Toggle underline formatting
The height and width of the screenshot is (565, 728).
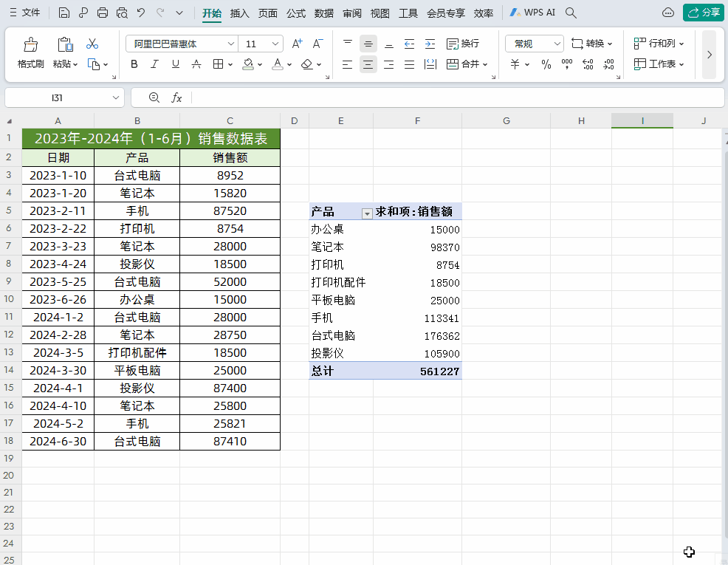tap(176, 64)
